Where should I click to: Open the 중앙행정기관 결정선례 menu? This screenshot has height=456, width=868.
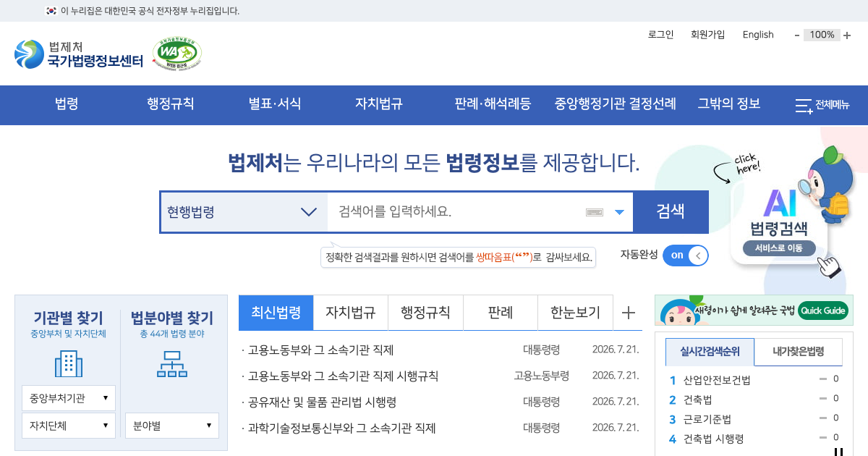click(x=616, y=104)
